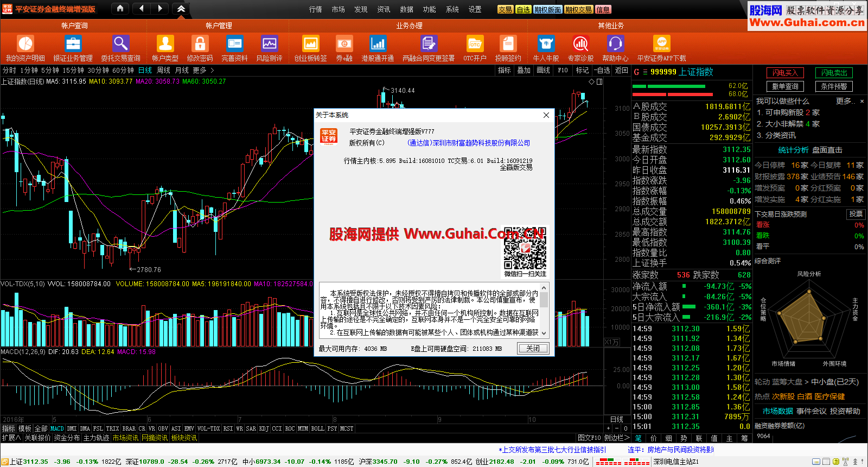Open 完善资料 profile card icon
This screenshot has height=467, width=868.
coord(234,43)
